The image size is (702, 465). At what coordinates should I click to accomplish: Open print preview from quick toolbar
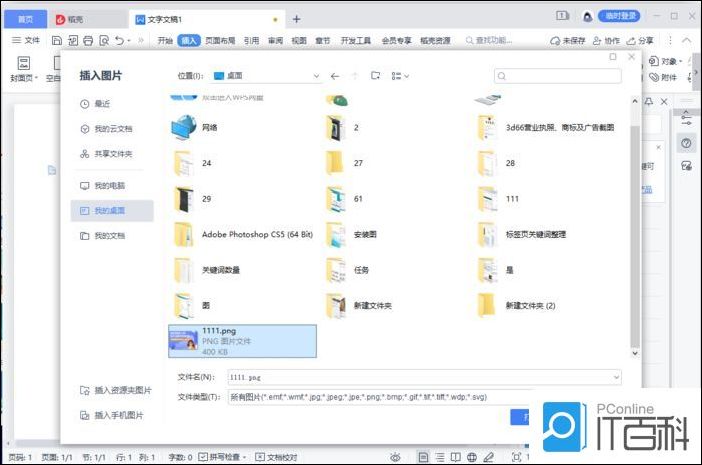pos(104,41)
